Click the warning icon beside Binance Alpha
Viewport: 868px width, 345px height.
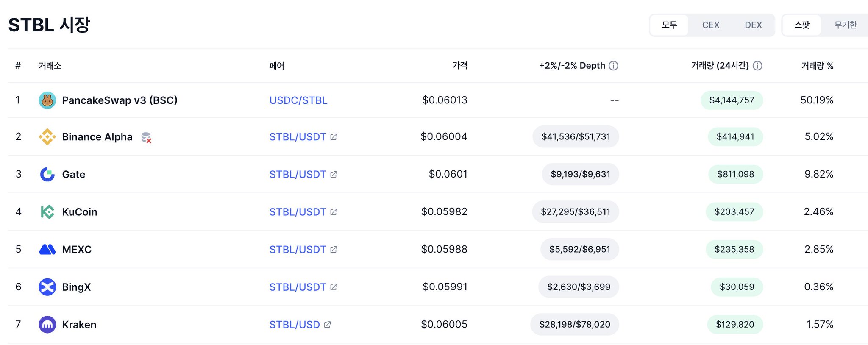pos(146,137)
